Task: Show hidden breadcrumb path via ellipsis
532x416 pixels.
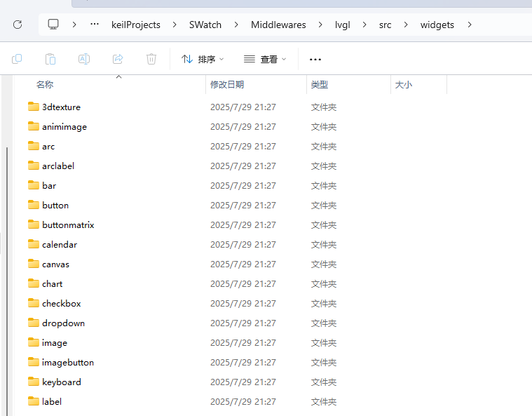Action: tap(95, 25)
